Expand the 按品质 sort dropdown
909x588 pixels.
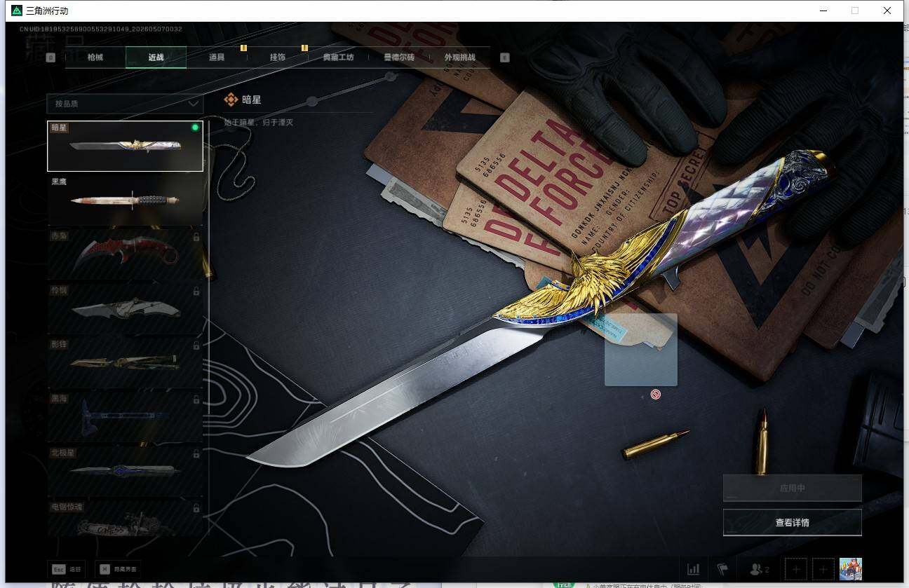(x=125, y=104)
